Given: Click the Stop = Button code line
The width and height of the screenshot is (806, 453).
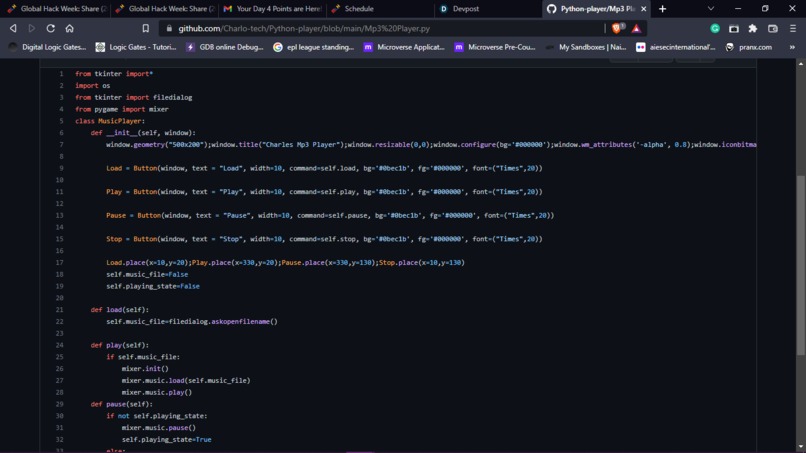Looking at the screenshot, I should pos(324,239).
